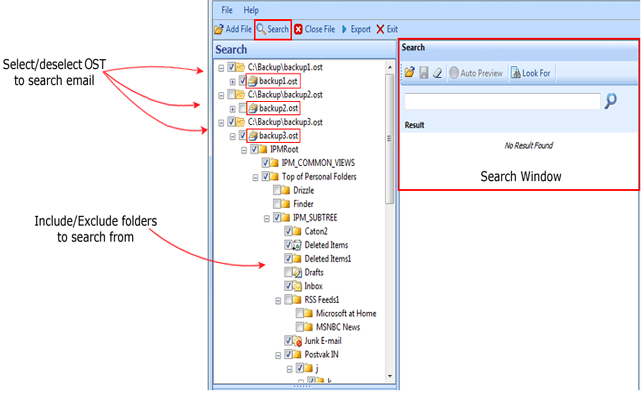Select Top of Personal Folders item
The image size is (642, 396).
tap(319, 177)
